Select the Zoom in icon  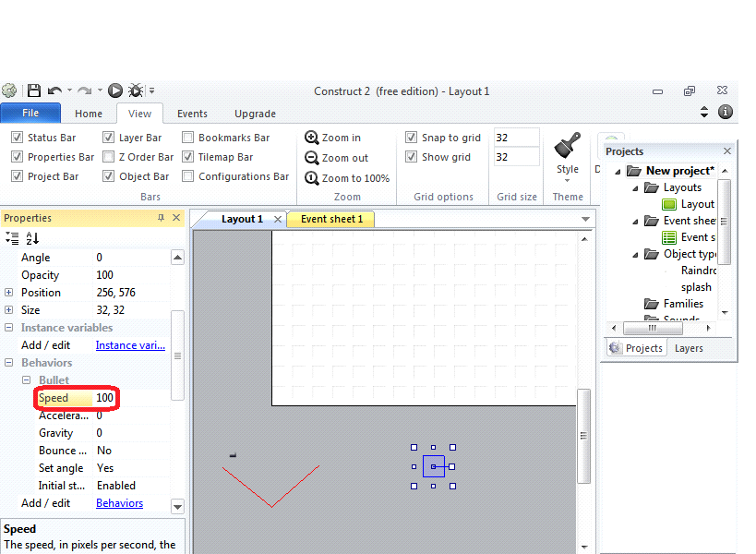[x=311, y=137]
